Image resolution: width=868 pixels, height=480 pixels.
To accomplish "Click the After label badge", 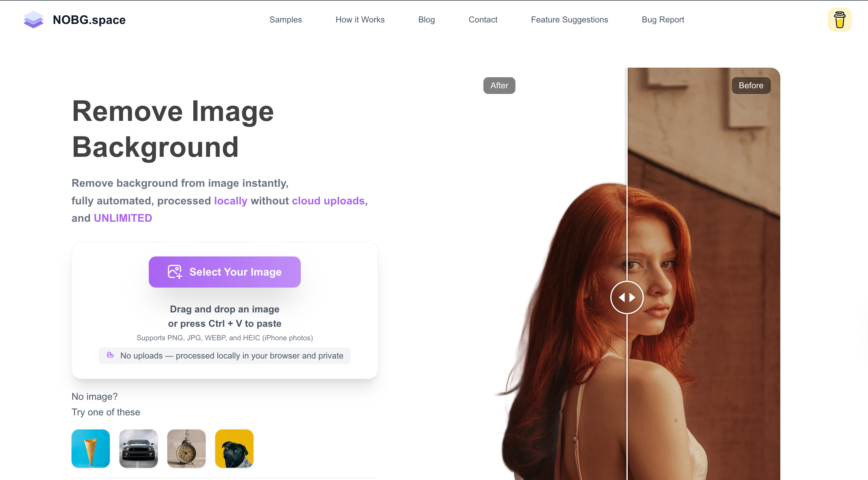I will click(x=499, y=85).
